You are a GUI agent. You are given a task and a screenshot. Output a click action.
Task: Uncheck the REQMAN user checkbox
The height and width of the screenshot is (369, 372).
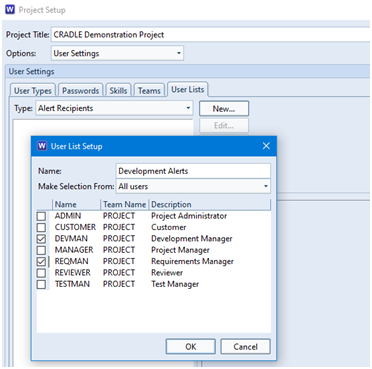coord(41,262)
